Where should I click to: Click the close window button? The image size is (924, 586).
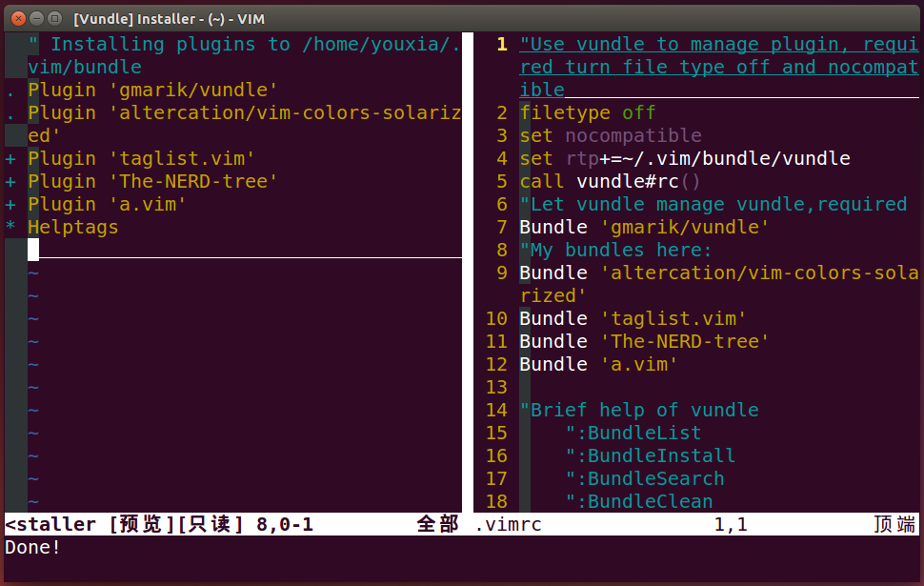coord(18,18)
